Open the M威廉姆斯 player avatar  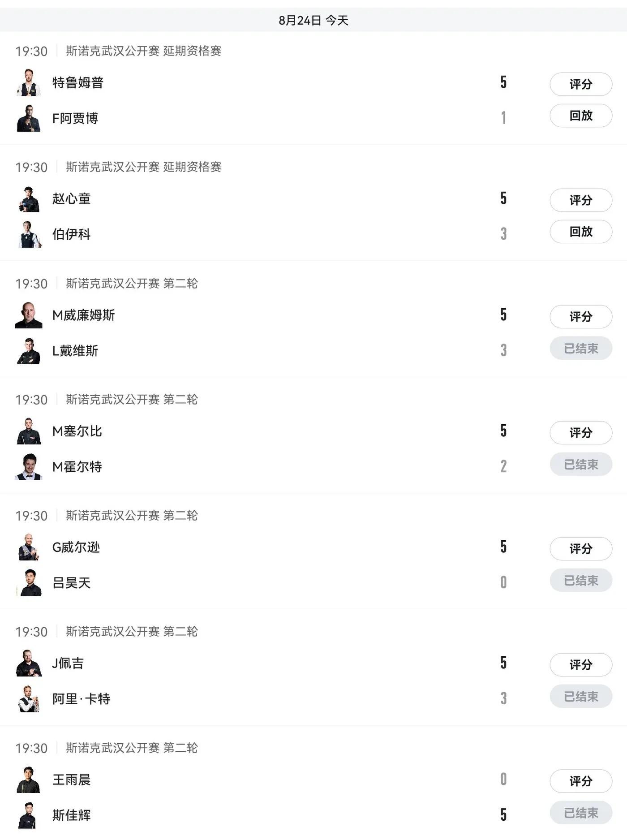29,315
